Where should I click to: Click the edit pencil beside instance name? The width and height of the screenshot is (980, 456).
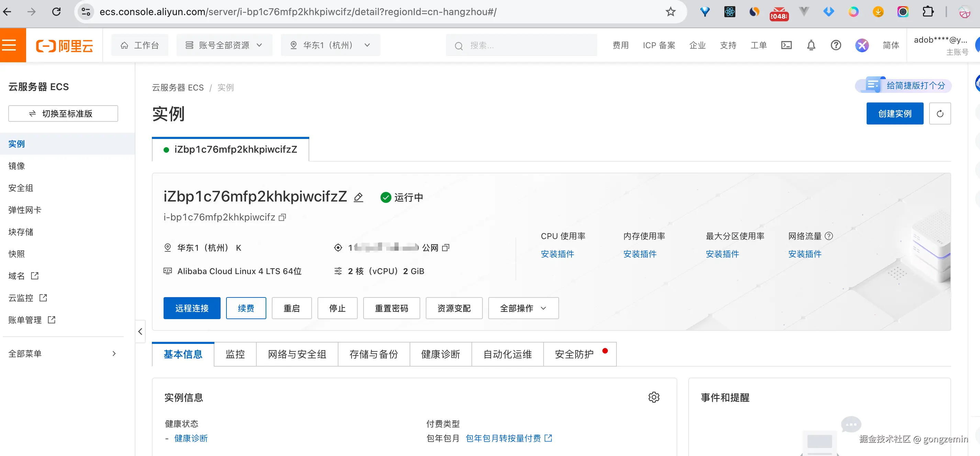(358, 197)
